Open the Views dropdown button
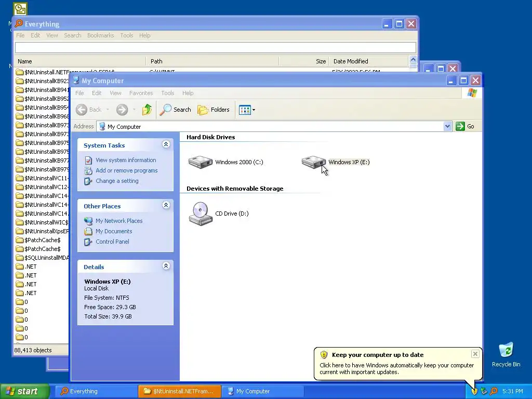Viewport: 532px width, 399px height. (247, 110)
